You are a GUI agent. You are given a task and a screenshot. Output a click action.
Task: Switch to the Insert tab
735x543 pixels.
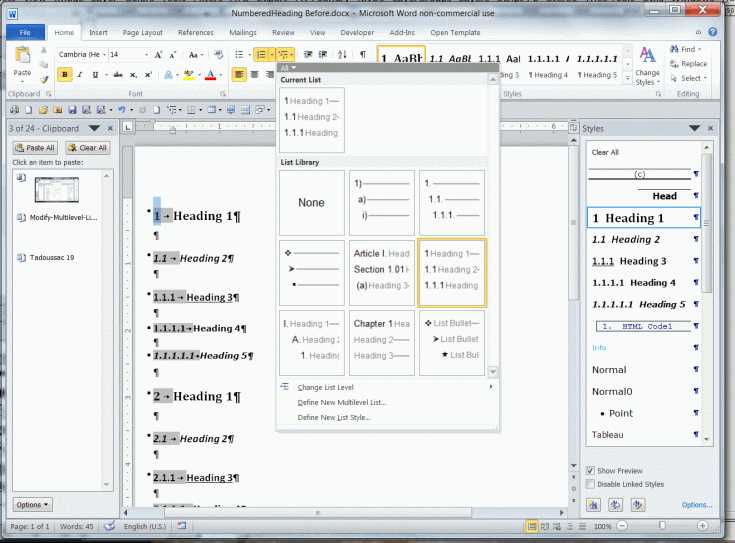pyautogui.click(x=98, y=32)
